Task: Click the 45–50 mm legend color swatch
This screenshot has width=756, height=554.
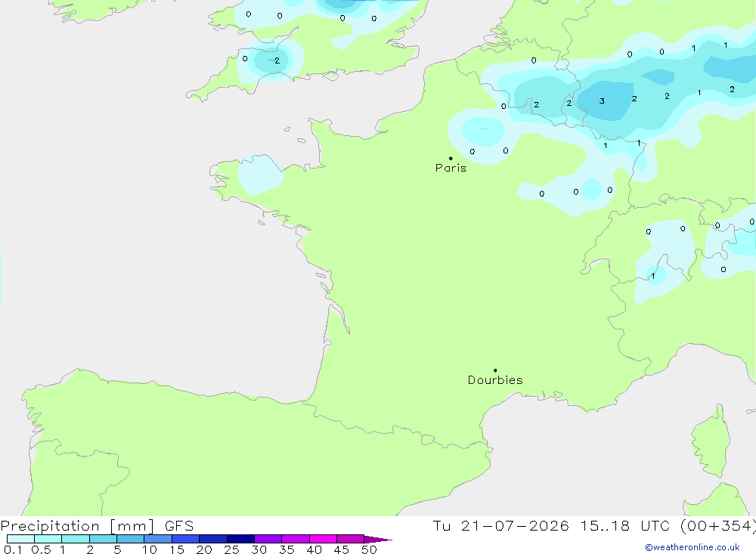Action: click(351, 539)
